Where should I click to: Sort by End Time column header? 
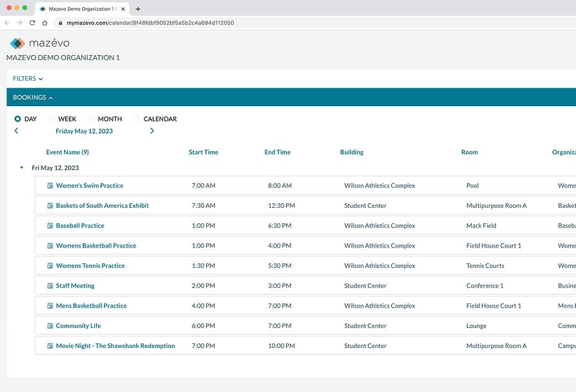[277, 152]
